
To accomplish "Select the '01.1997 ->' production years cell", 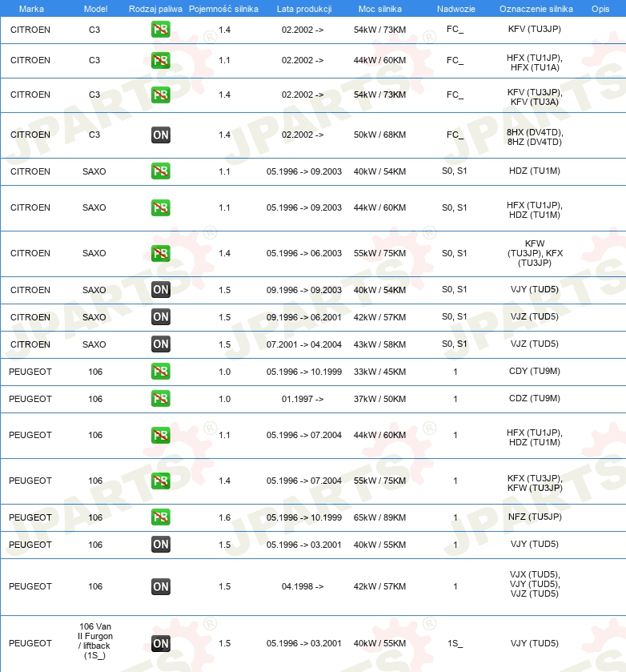I will (303, 399).
